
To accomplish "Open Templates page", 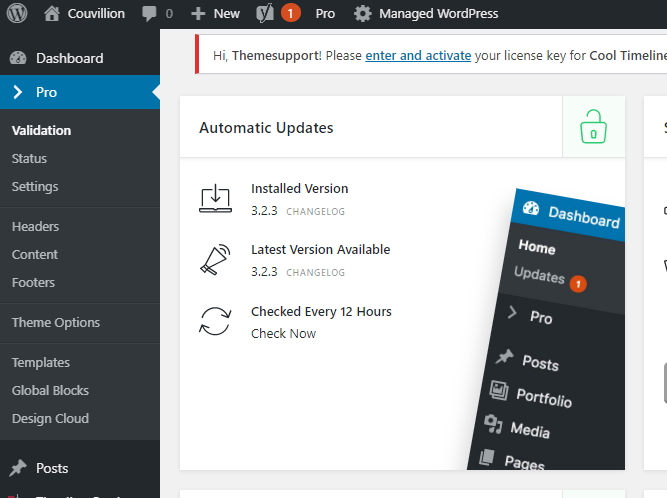I will (x=41, y=363).
